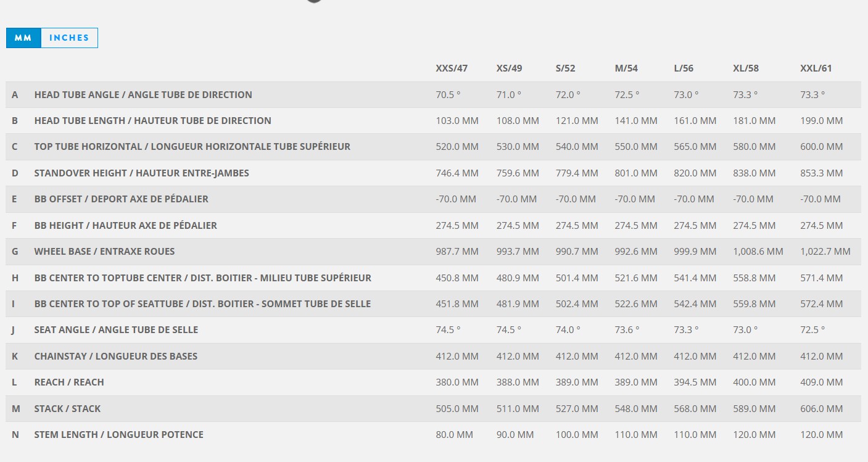
Task: Select the L/56 column header
Action: tap(684, 68)
